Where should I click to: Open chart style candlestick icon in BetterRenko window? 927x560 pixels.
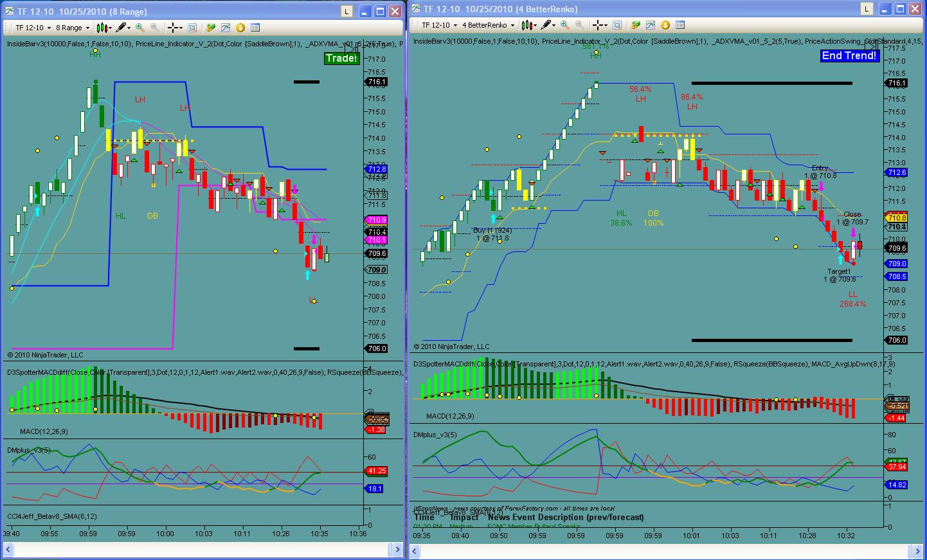point(526,25)
